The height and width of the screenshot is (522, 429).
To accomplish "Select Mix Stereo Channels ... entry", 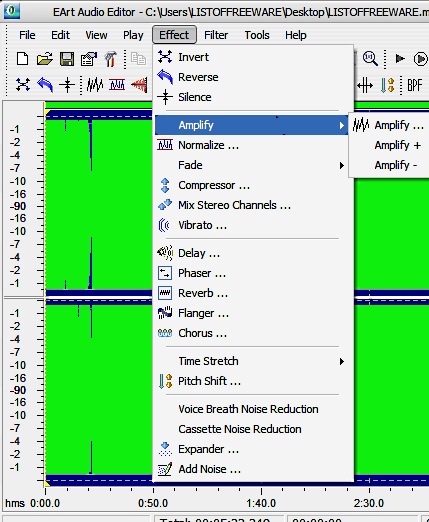I will point(252,205).
